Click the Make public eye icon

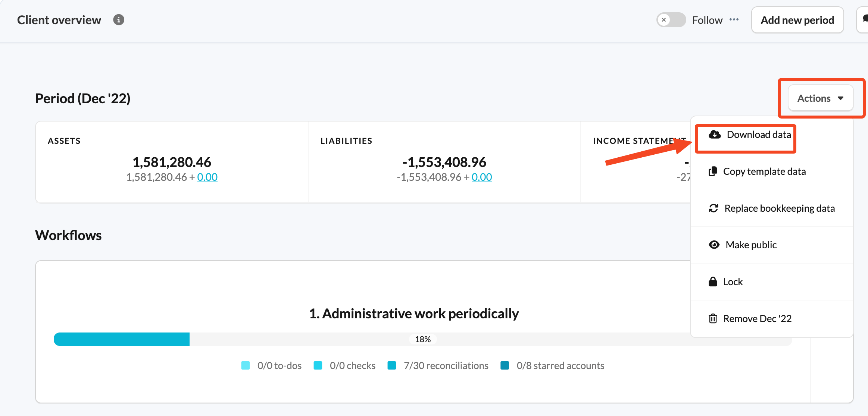point(714,245)
